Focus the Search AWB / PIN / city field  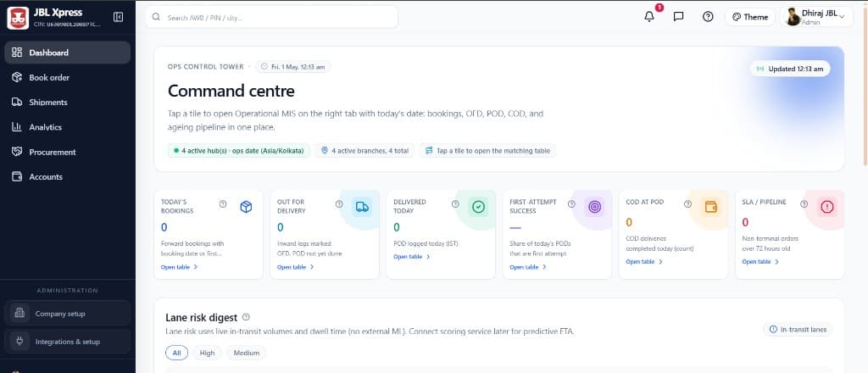272,17
